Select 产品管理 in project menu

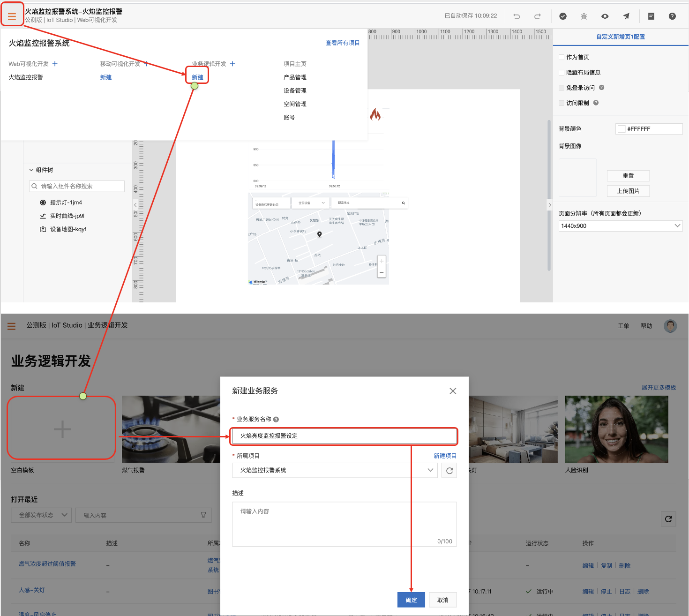pos(295,77)
